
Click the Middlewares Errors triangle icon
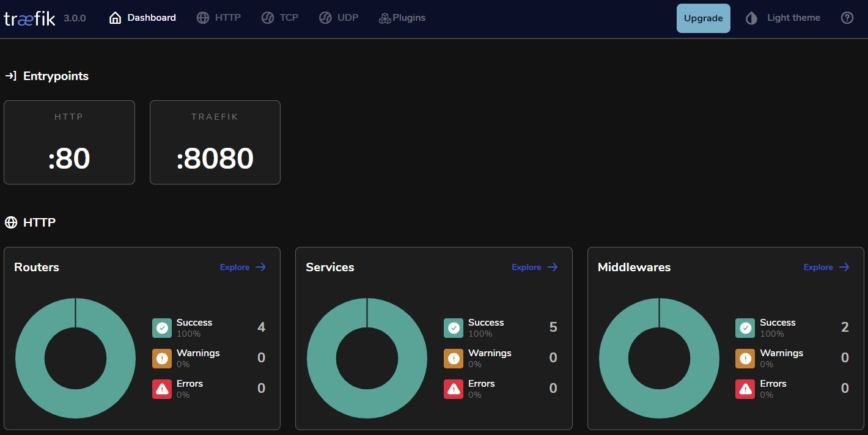coord(745,389)
